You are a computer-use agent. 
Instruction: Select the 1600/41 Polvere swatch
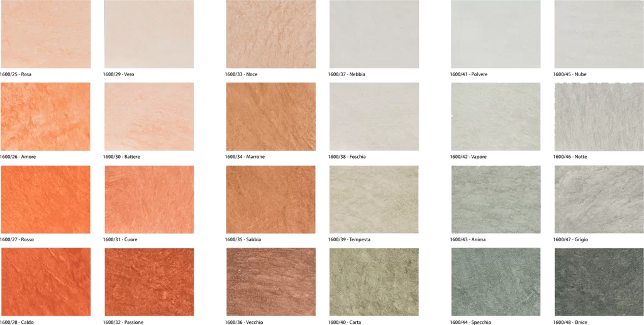point(496,34)
